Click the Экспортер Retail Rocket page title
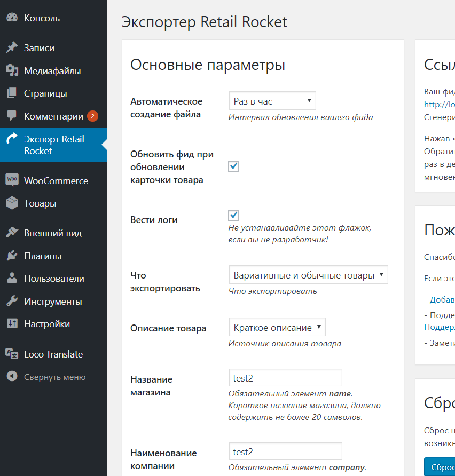Image resolution: width=455 pixels, height=476 pixels. [205, 22]
